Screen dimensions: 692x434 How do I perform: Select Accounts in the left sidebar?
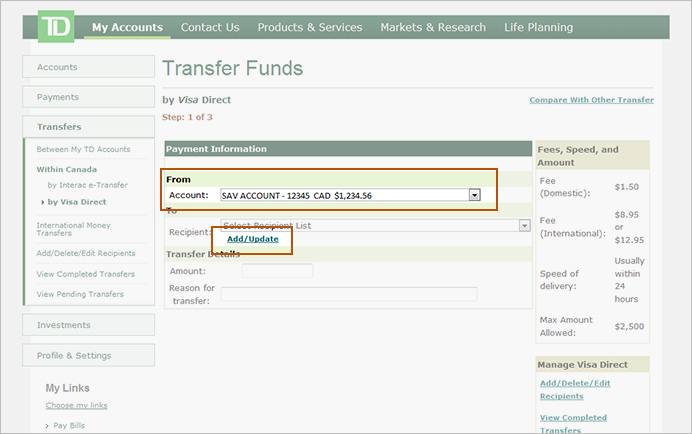click(88, 67)
